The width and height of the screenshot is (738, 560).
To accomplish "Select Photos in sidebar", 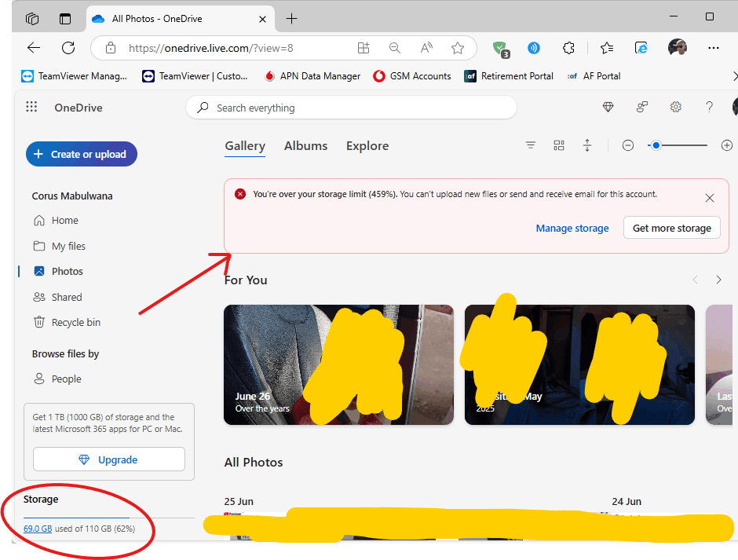I will point(58,271).
